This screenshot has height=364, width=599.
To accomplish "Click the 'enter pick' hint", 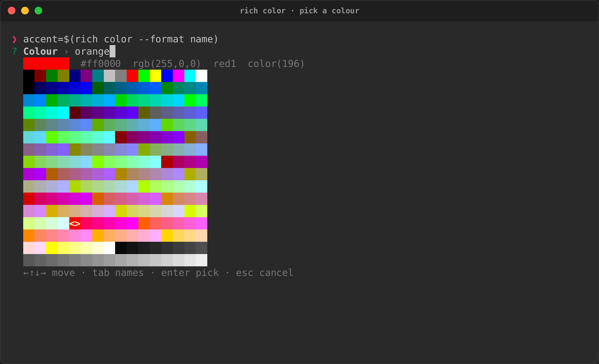I will [x=190, y=273].
